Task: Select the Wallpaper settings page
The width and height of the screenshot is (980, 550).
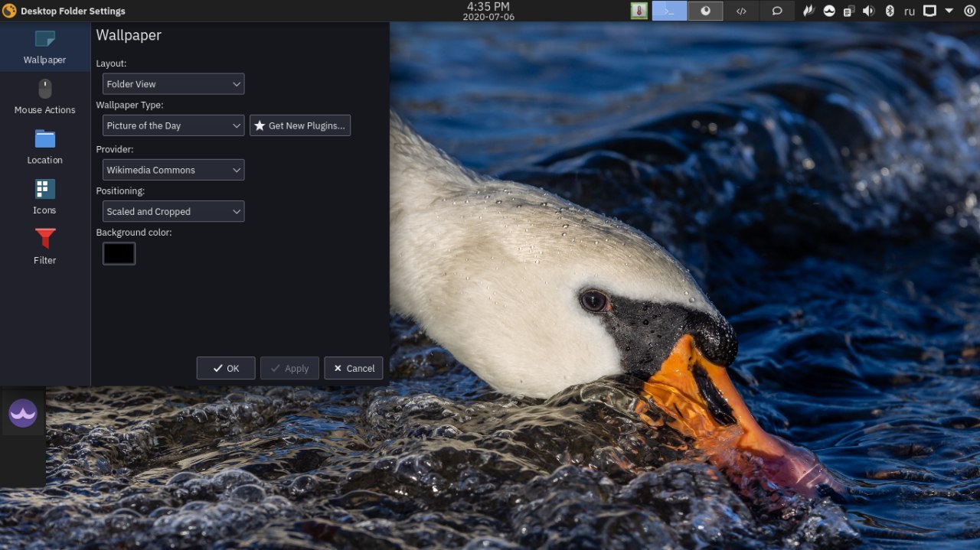Action: point(44,47)
